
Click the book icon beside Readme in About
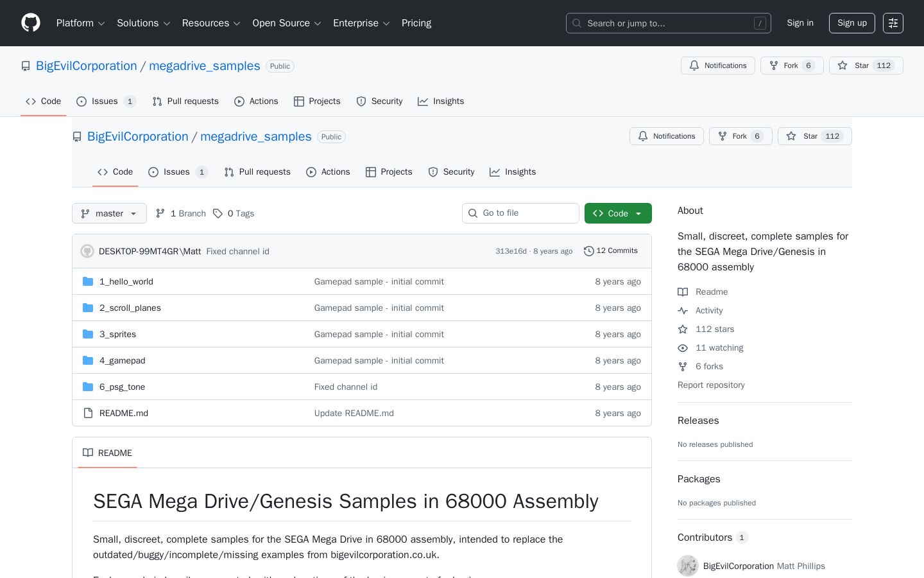(x=683, y=292)
